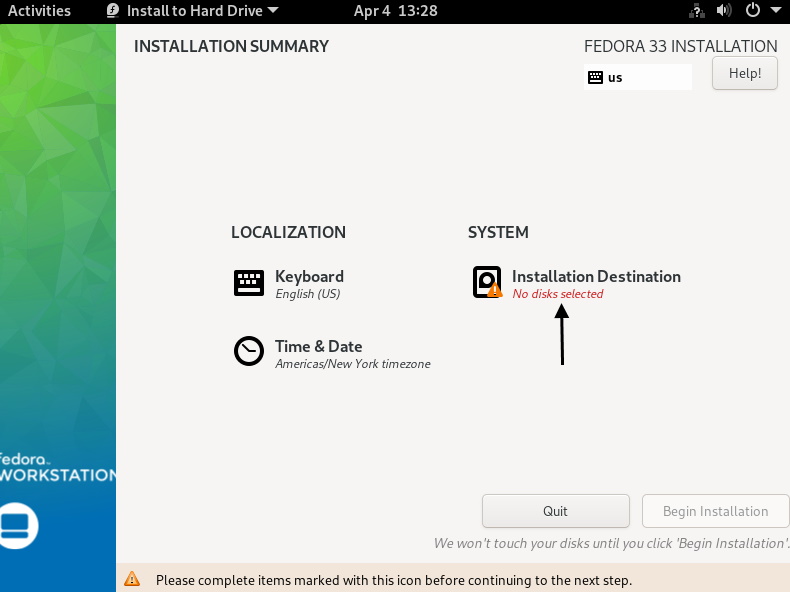Click the Fedora icon beside Install to Hard Drive
This screenshot has height=592, width=790.
click(113, 11)
